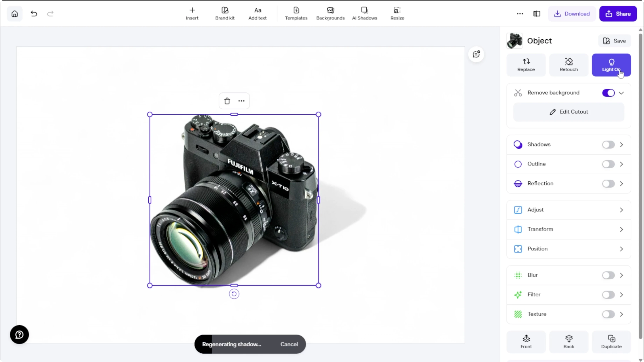Click the Adjust curve icon
Viewport: 644px width, 362px height.
click(518, 210)
